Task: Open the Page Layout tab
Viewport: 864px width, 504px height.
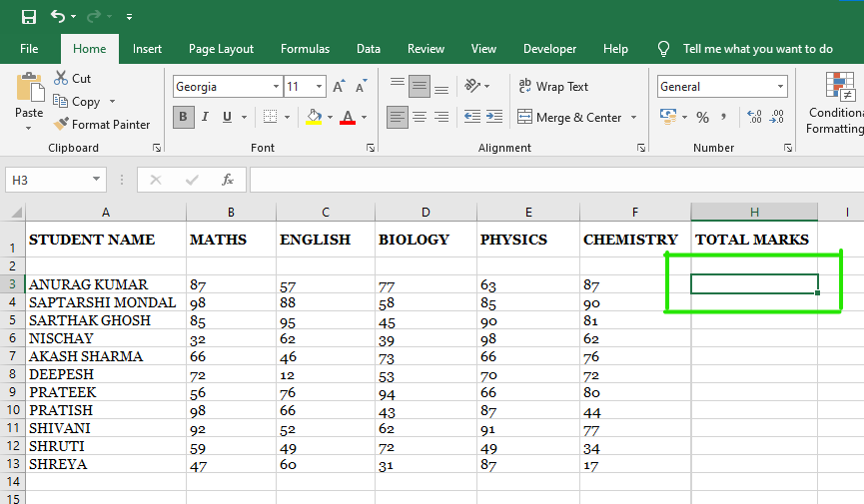Action: tap(221, 49)
